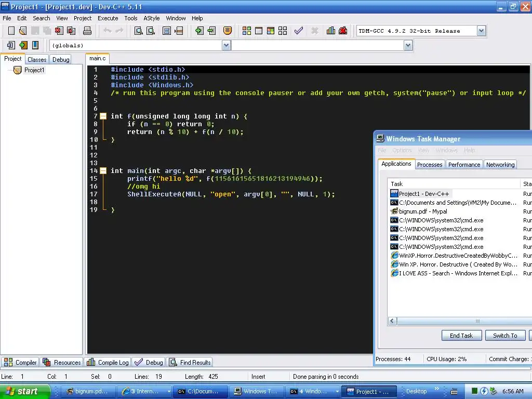The height and width of the screenshot is (399, 532).
Task: Click the Close All toolbar icon
Action: coord(71,31)
